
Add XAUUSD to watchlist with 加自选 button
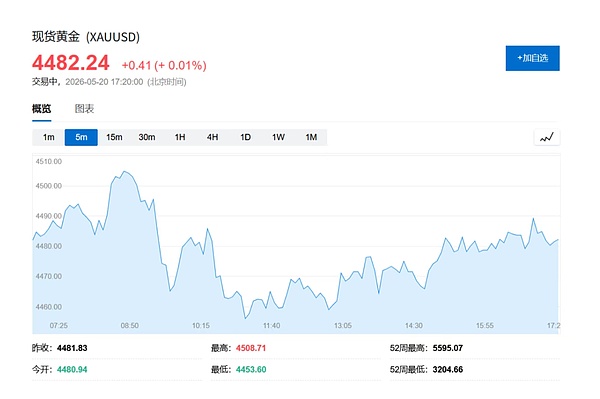click(x=532, y=58)
